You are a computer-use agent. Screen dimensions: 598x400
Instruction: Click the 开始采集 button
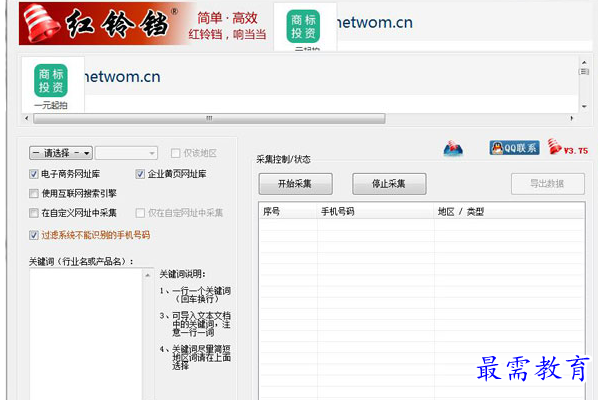coord(295,184)
